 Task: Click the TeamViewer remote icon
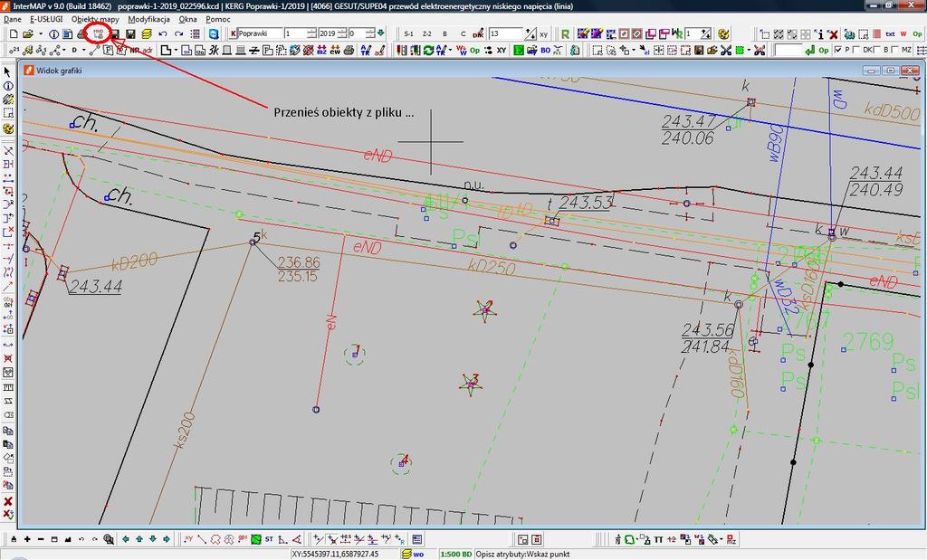[x=214, y=34]
